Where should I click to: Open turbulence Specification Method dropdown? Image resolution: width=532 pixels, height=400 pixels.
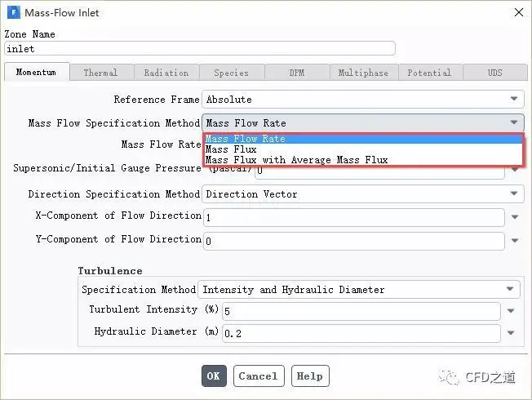(510, 289)
